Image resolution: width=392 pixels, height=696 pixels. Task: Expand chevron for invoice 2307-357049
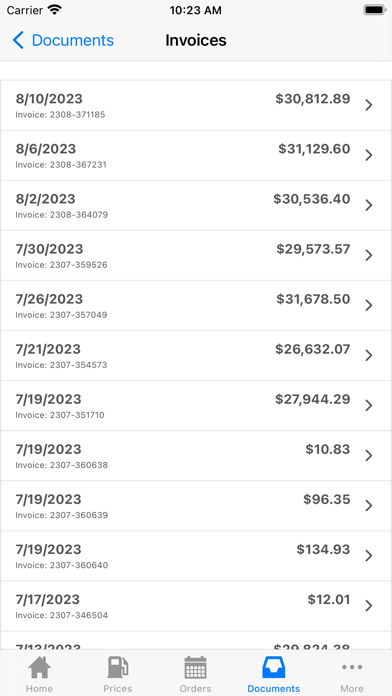[368, 305]
